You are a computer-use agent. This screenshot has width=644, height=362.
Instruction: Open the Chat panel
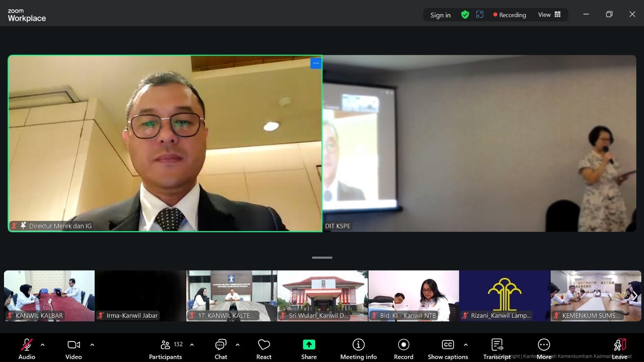(221, 349)
